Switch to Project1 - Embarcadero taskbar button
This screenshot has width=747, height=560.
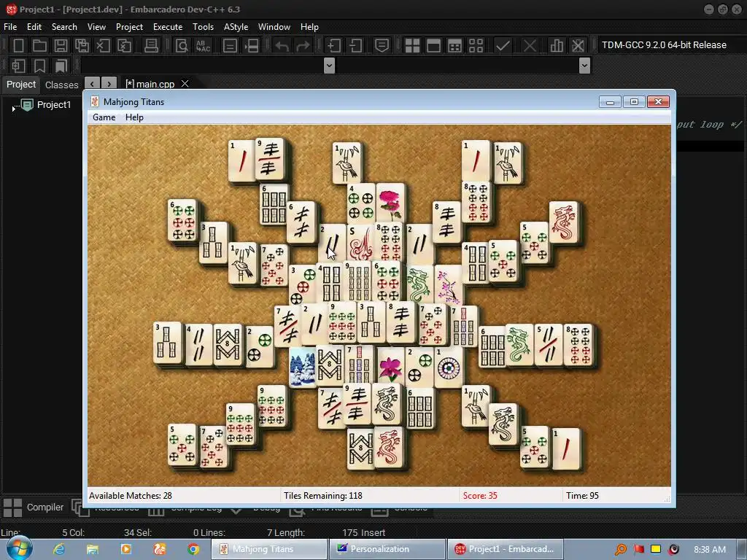tap(505, 549)
